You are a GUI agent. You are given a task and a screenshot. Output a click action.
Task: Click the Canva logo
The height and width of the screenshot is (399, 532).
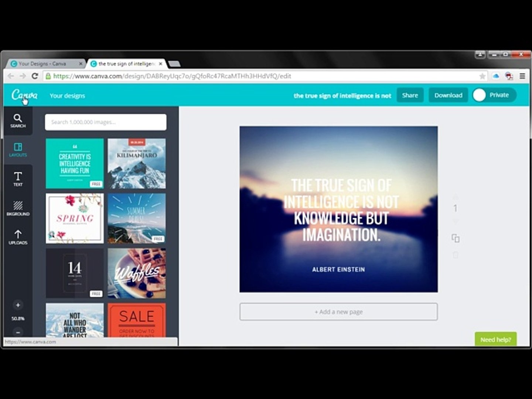tap(24, 95)
